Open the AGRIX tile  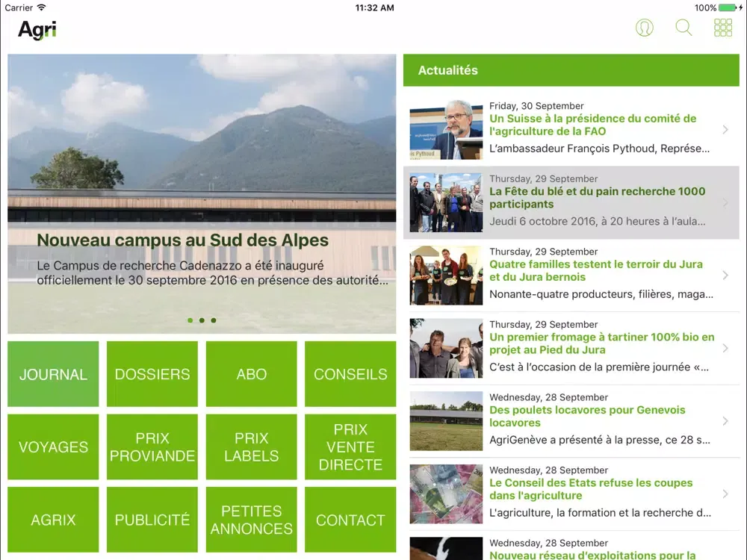coord(53,520)
